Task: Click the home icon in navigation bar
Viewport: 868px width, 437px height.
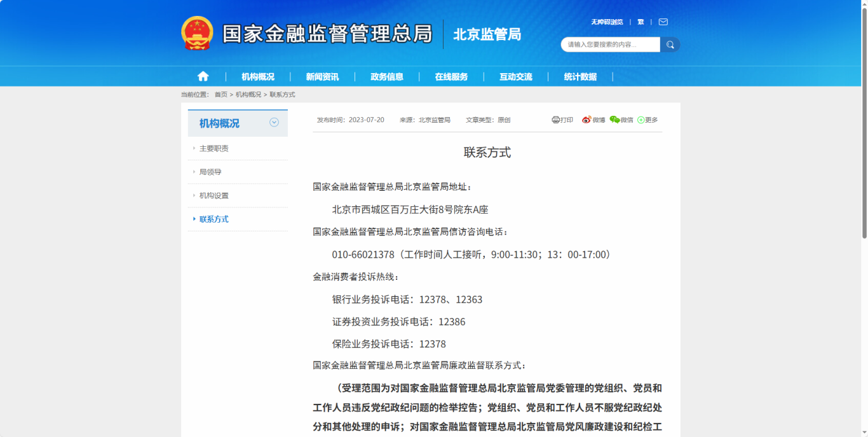Action: (203, 76)
